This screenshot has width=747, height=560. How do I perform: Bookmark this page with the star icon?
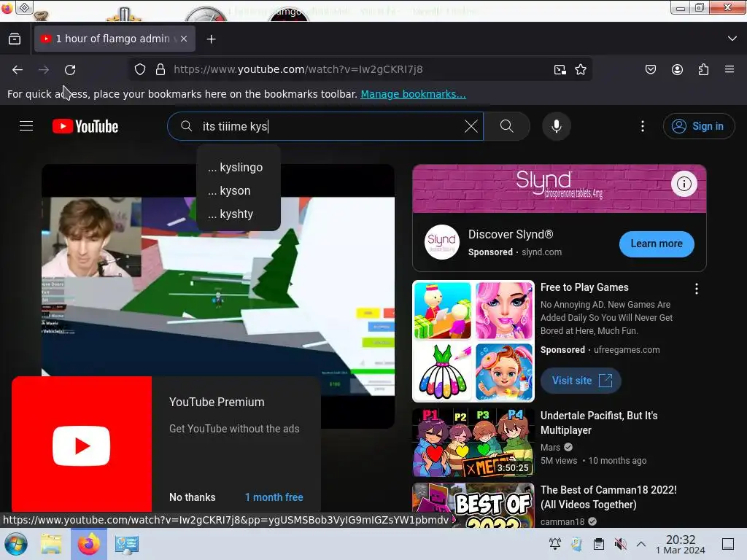click(x=580, y=69)
